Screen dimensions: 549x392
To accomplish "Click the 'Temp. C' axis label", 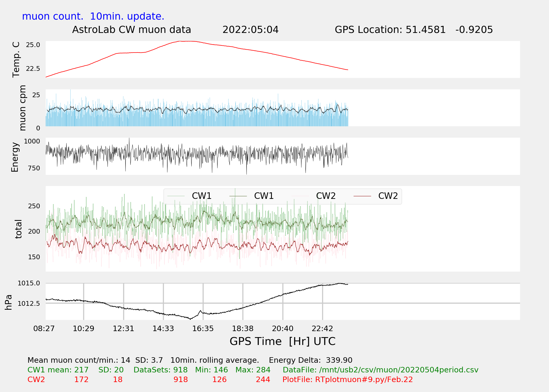I will click(x=16, y=60).
